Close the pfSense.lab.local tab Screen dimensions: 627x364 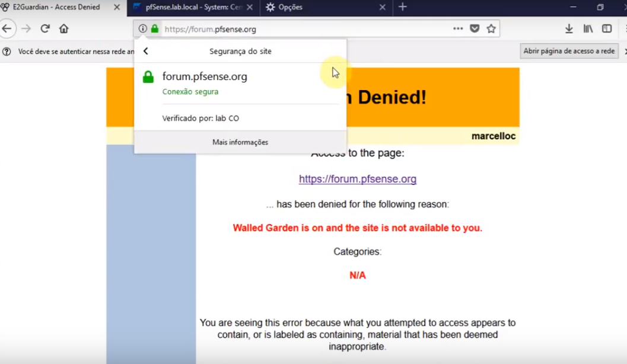250,7
